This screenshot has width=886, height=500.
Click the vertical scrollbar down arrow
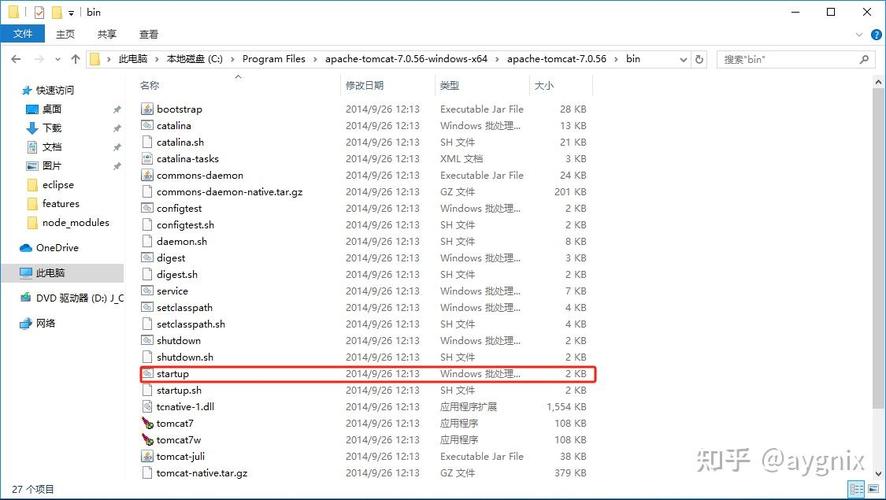pyautogui.click(x=878, y=473)
